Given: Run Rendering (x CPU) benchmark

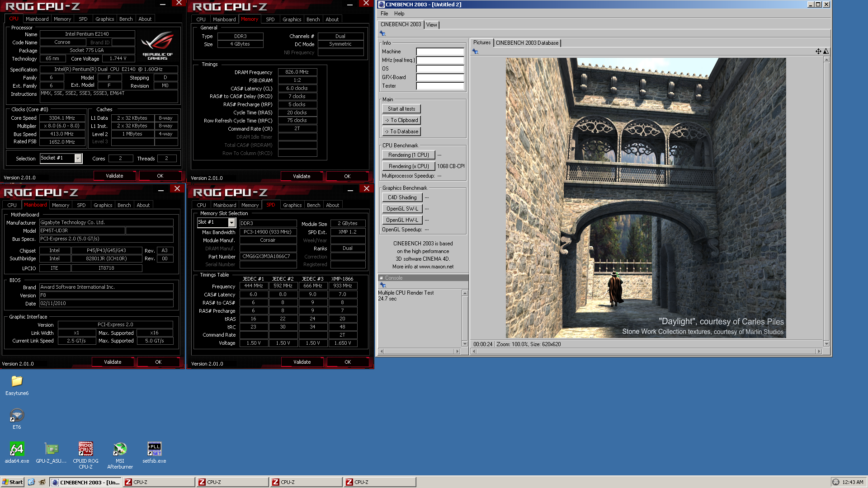Looking at the screenshot, I should tap(408, 166).
